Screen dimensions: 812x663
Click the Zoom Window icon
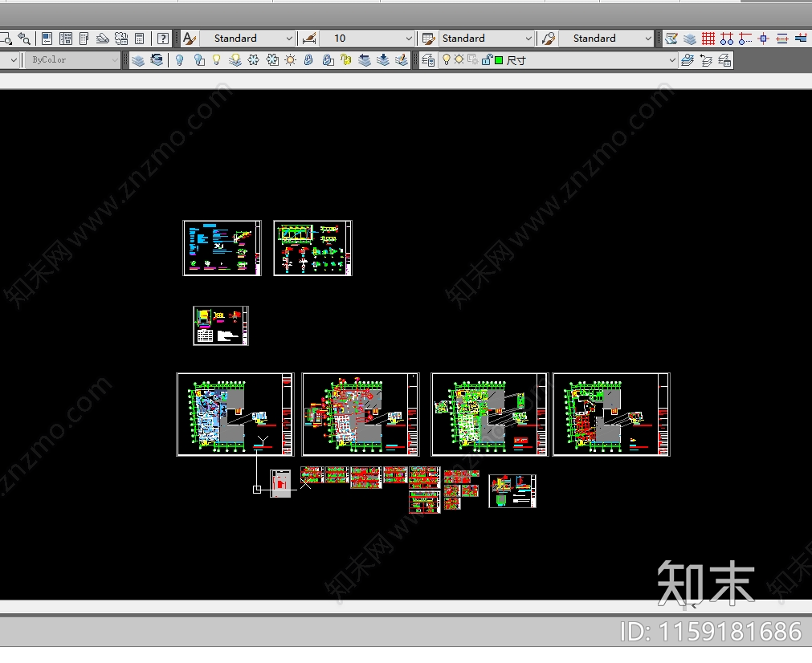(6, 39)
